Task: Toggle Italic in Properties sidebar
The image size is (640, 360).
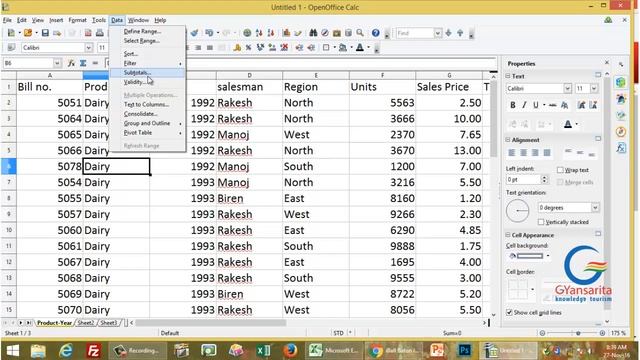Action: [x=524, y=105]
